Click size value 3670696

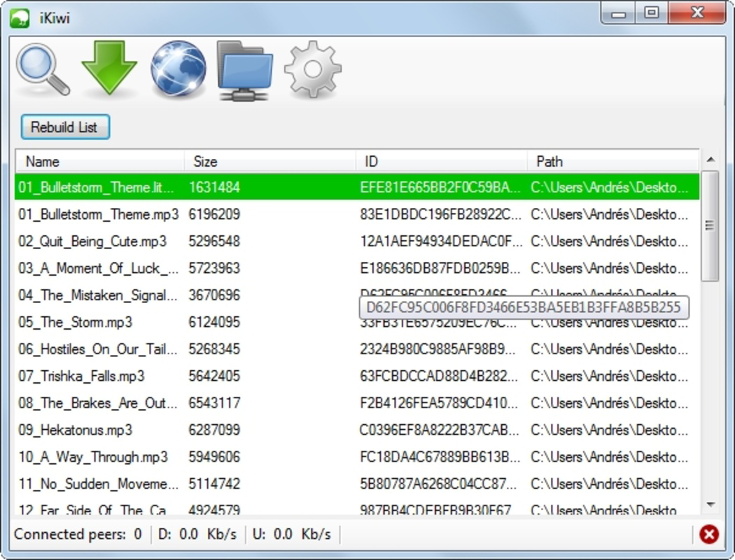(214, 295)
